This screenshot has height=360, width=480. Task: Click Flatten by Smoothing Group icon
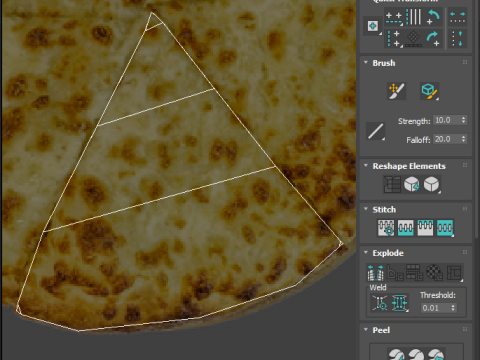[x=415, y=273]
